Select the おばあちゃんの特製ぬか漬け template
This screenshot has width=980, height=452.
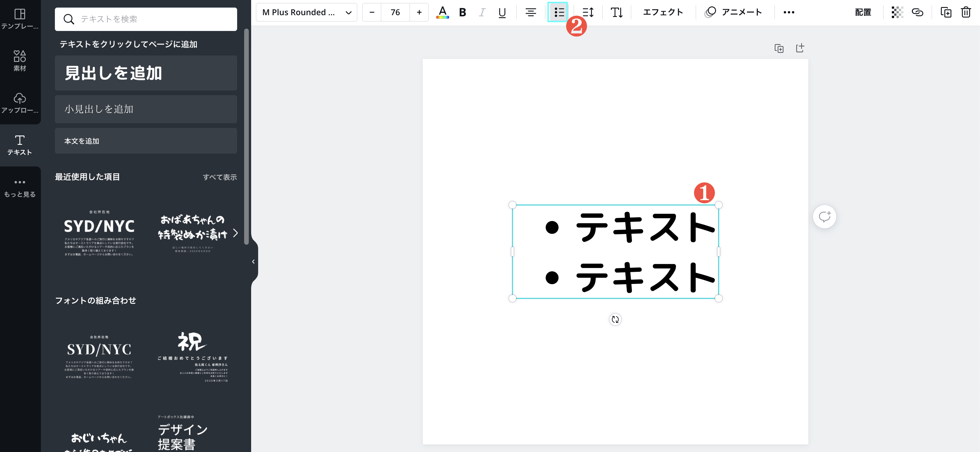click(192, 233)
